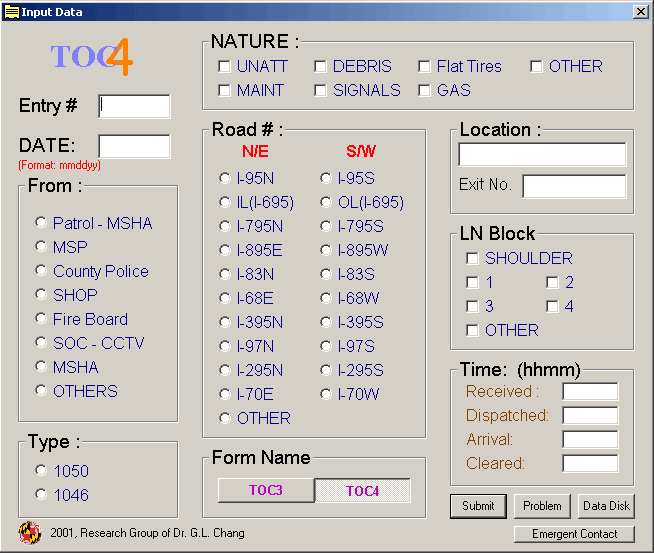Check the UNATT nature checkbox
The width and height of the screenshot is (654, 553).
pos(224,67)
